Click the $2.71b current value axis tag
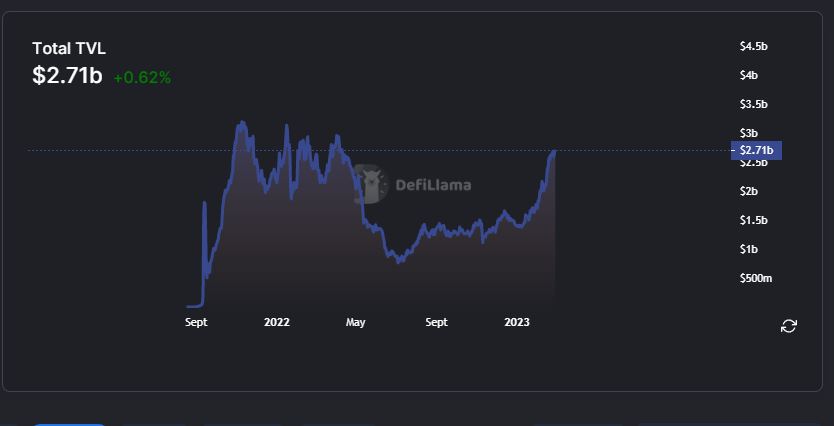Screen dimensions: 834x426 pyautogui.click(x=756, y=151)
